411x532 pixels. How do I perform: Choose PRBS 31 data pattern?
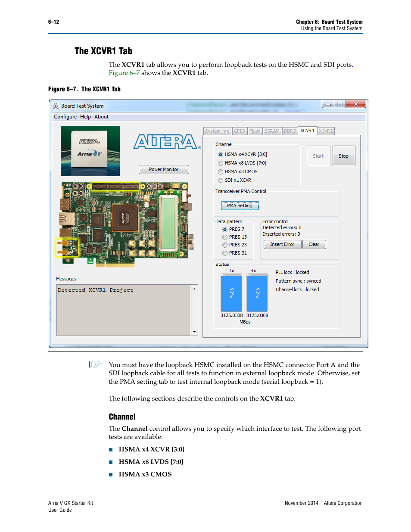click(x=224, y=253)
